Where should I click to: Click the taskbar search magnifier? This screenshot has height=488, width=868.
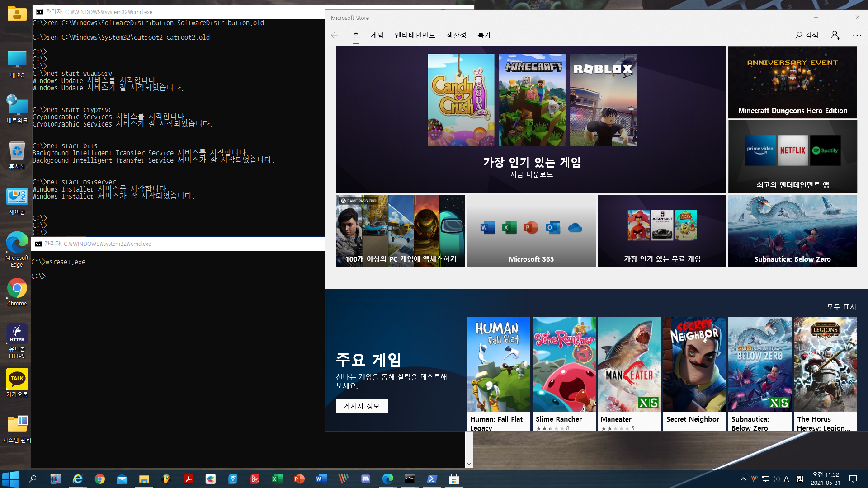click(x=33, y=479)
